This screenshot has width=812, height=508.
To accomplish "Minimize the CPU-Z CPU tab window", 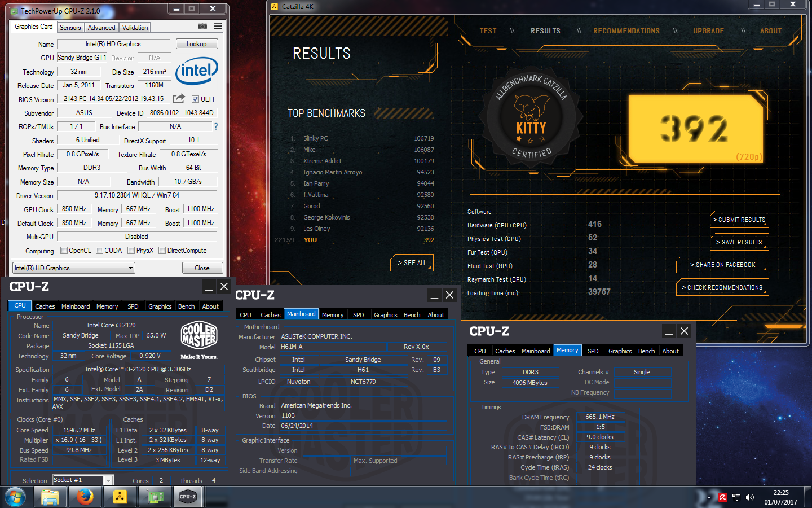I will [209, 287].
